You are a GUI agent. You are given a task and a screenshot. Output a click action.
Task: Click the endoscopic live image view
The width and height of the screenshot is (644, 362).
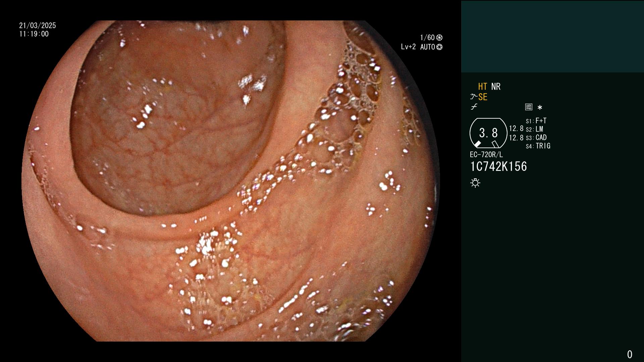[231, 181]
